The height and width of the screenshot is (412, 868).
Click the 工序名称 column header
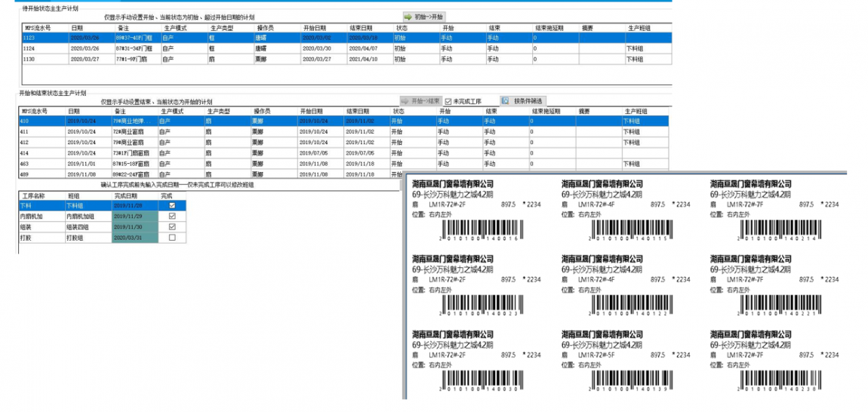[33, 195]
